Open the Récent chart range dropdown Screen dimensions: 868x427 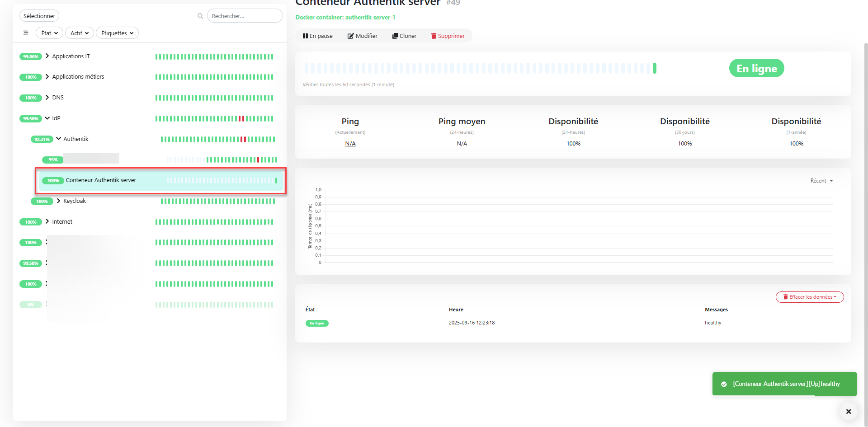821,181
